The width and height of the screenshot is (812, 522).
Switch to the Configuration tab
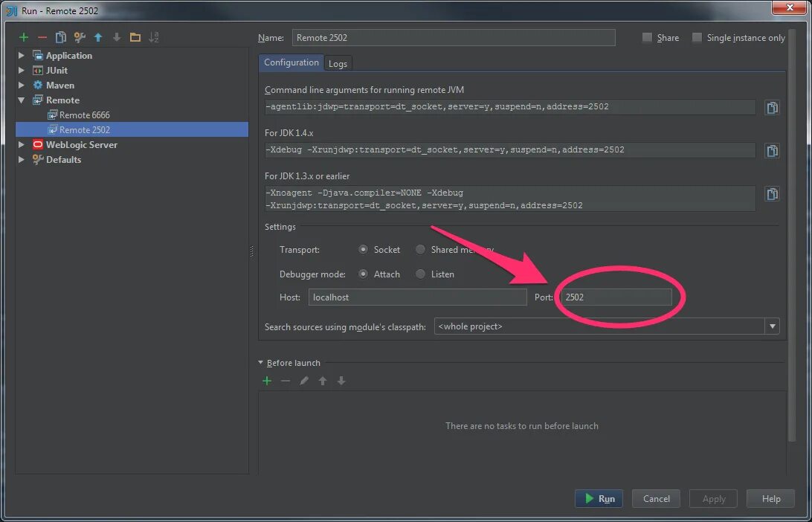pos(291,62)
